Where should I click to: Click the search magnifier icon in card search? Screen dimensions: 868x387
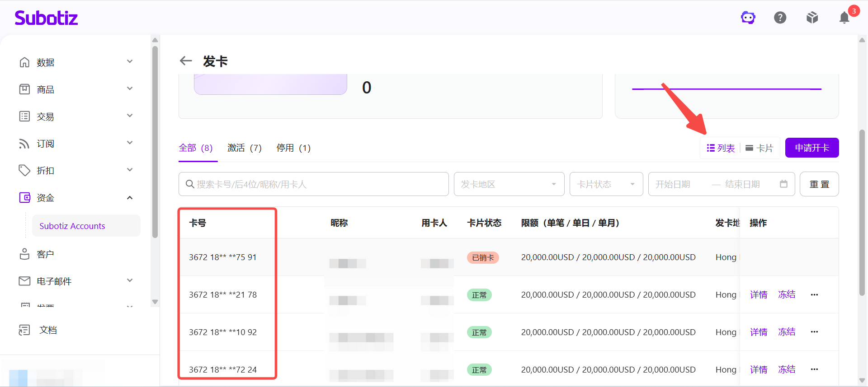[x=190, y=184]
